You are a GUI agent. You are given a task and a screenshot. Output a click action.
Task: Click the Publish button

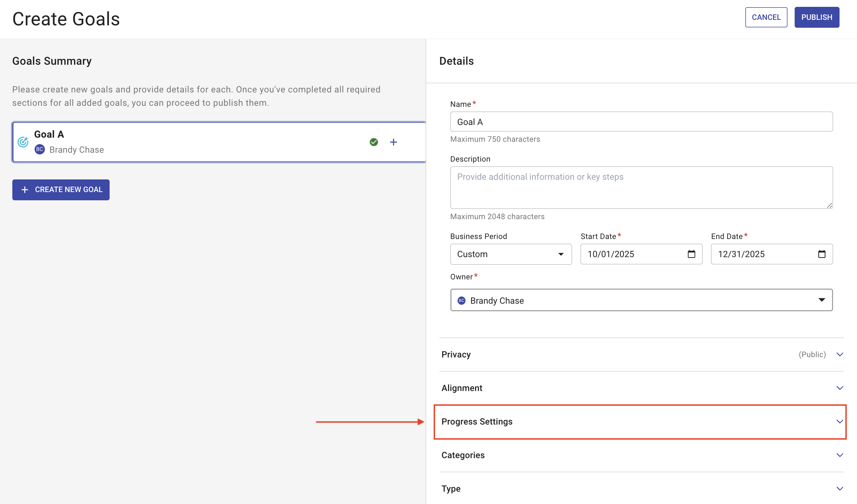tap(817, 17)
